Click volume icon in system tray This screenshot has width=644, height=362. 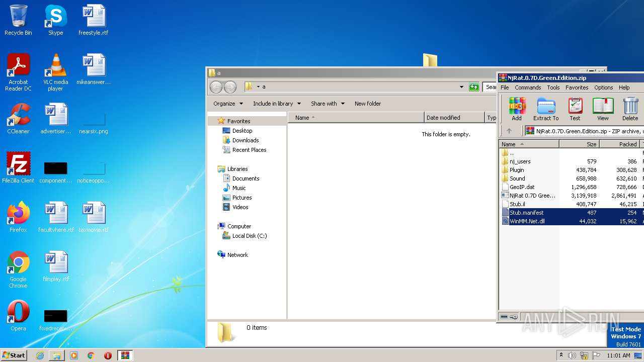[x=572, y=355]
